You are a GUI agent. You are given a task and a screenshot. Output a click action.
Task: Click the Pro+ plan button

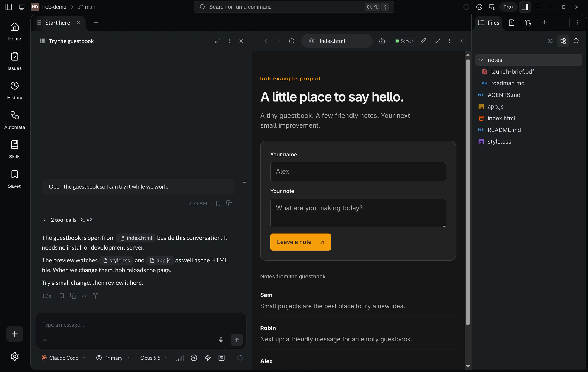point(508,7)
